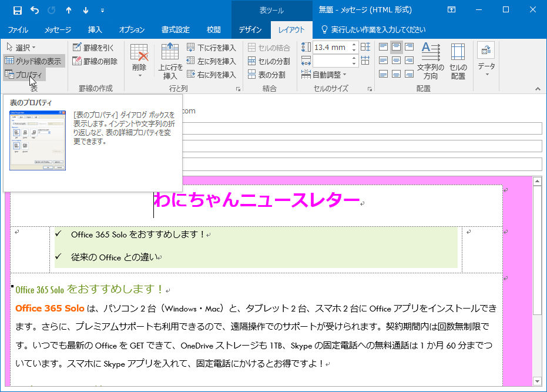Distribute rows evenly icon
Viewport: 547px width, 392px height.
pos(365,47)
